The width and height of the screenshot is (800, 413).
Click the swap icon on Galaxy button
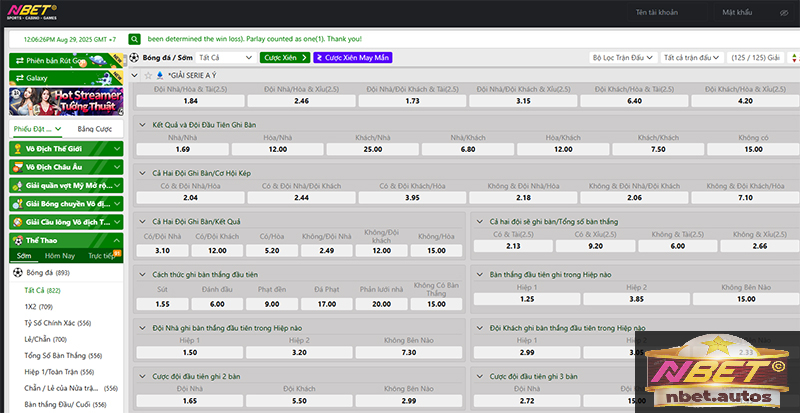pyautogui.click(x=18, y=77)
